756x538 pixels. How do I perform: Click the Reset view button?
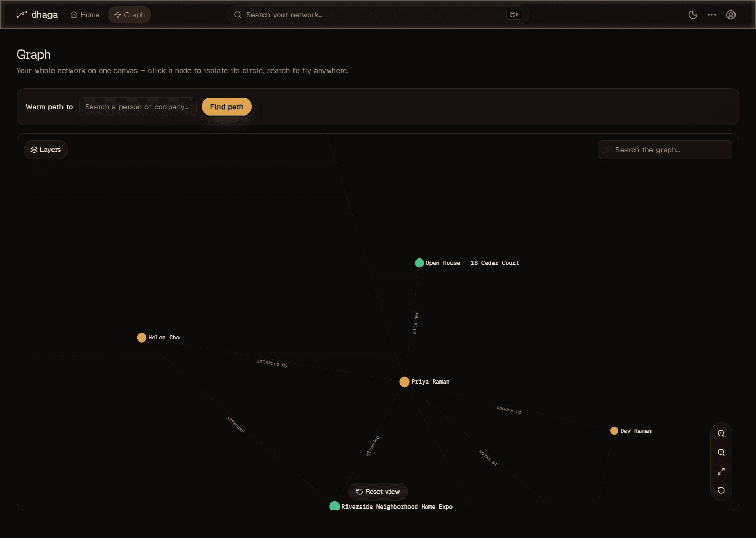tap(378, 492)
